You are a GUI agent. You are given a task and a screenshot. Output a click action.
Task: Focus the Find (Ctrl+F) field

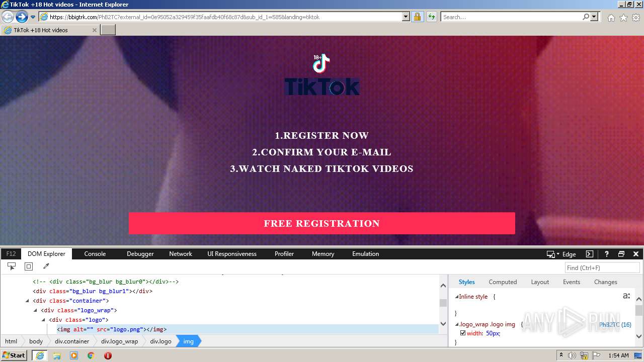602,268
